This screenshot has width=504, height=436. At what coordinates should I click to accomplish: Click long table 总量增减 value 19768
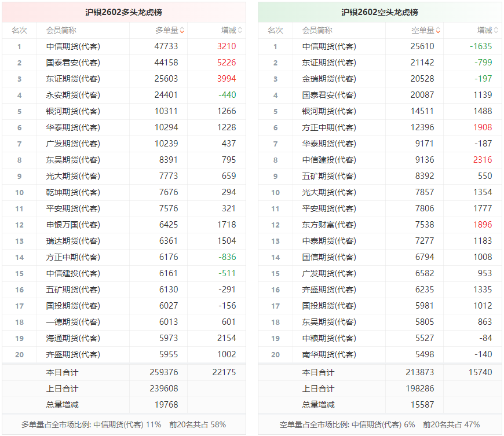coord(166,405)
